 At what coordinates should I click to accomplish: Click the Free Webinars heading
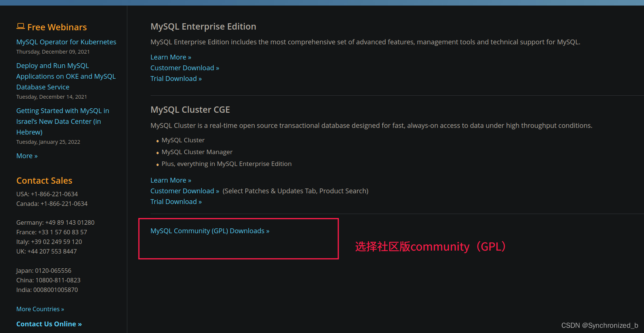point(57,27)
